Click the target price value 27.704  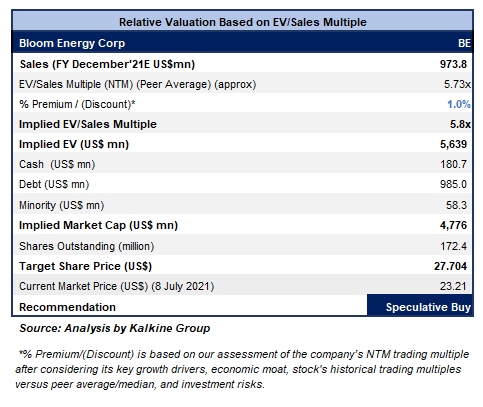451,266
